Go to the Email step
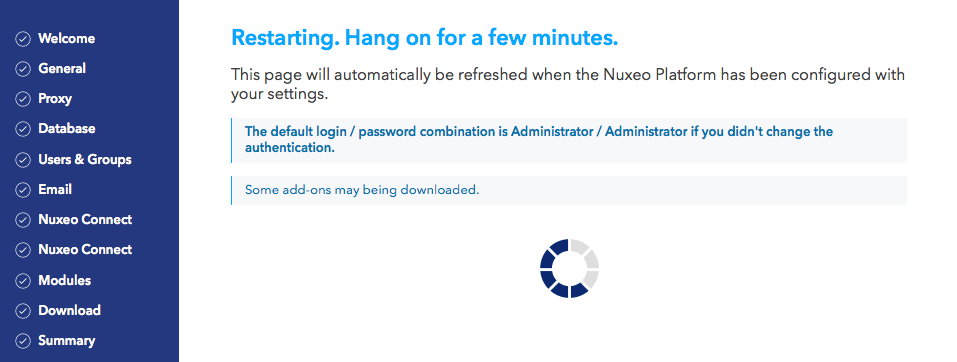This screenshot has height=362, width=957. pyautogui.click(x=55, y=189)
